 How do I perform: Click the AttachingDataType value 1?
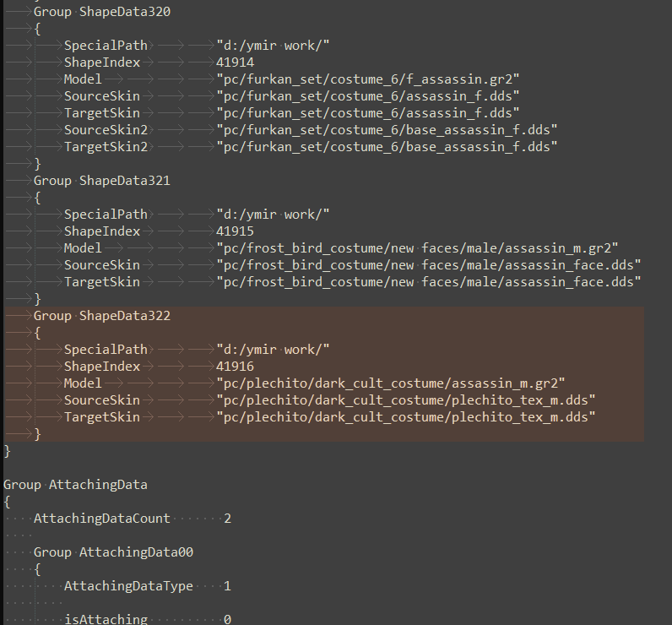click(228, 586)
